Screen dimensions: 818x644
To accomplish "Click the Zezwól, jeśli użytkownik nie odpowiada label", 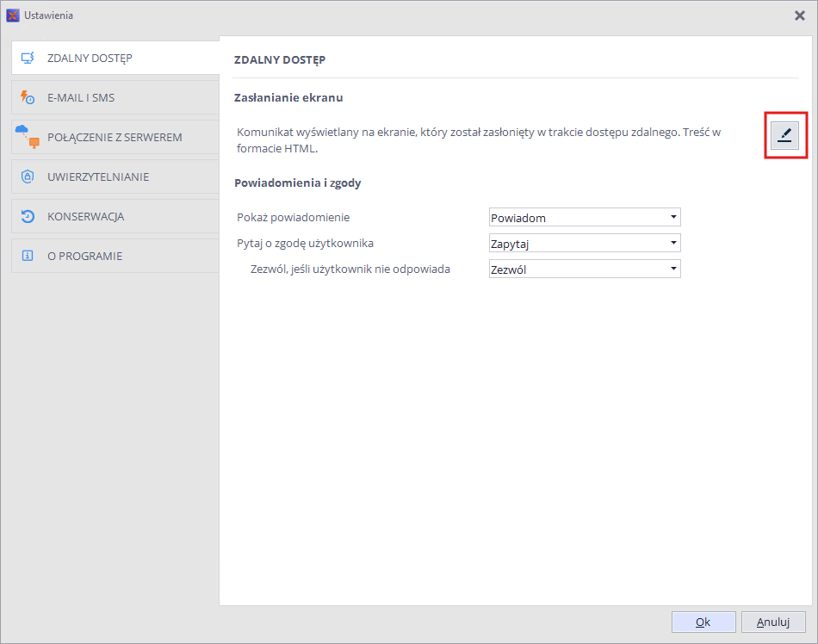I will [350, 269].
